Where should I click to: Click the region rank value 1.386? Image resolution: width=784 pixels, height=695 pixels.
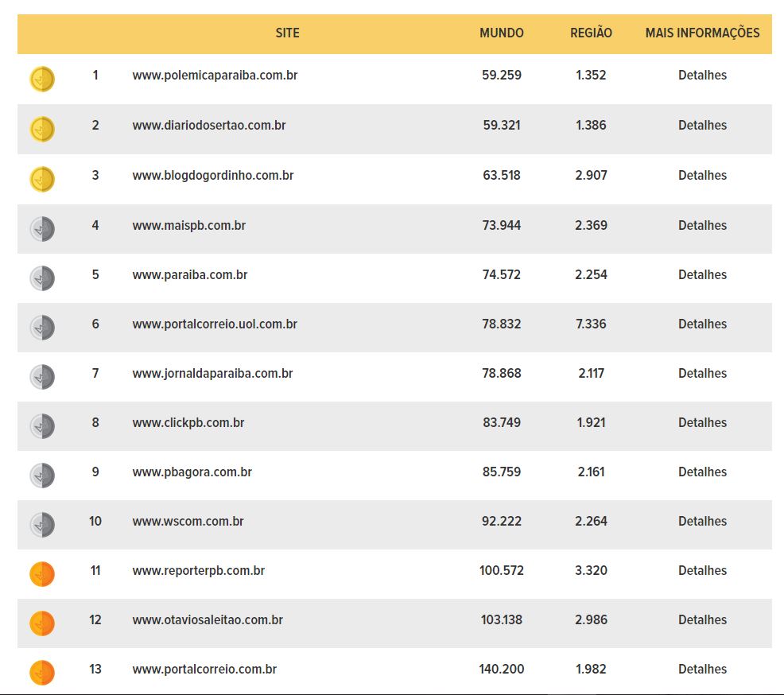tap(591, 125)
